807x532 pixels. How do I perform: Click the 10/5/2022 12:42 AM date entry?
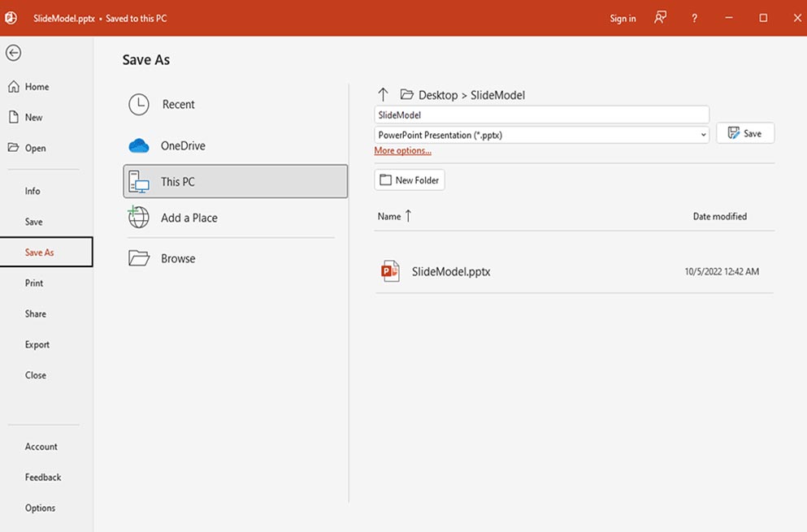[x=722, y=271]
